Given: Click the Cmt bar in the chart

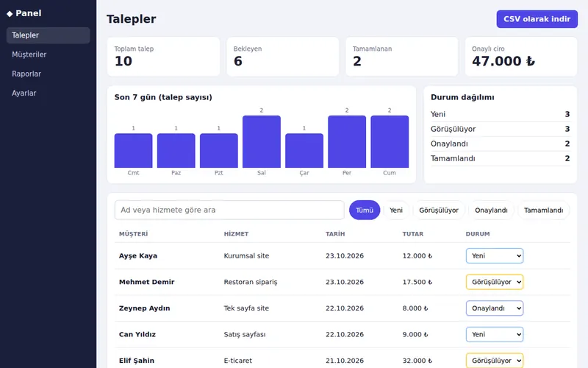Looking at the screenshot, I should 133,151.
